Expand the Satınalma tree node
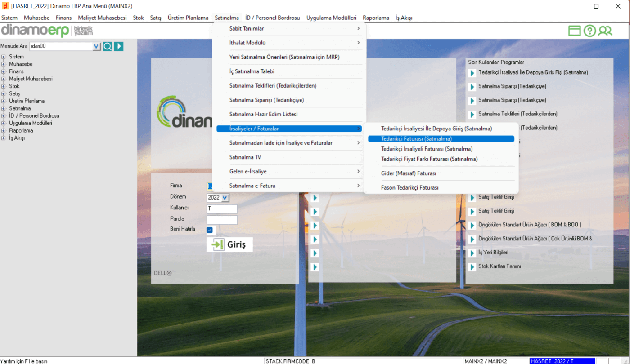Image resolution: width=630 pixels, height=364 pixels. point(4,108)
